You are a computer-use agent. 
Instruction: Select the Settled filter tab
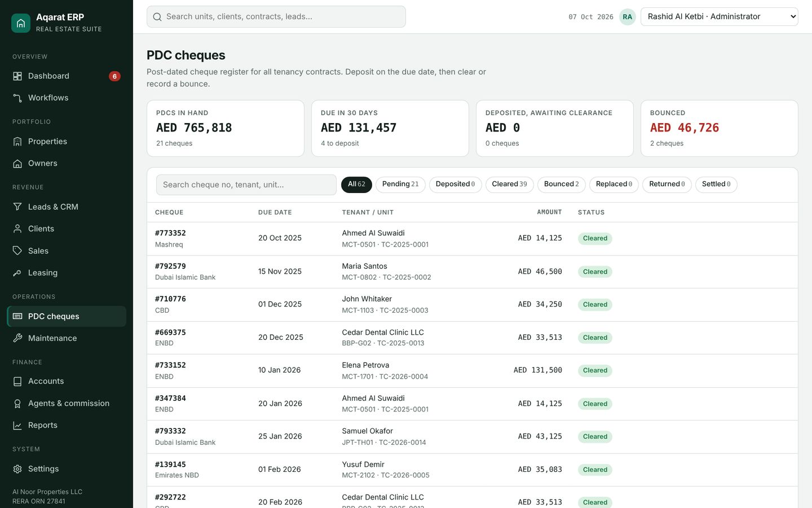click(716, 185)
